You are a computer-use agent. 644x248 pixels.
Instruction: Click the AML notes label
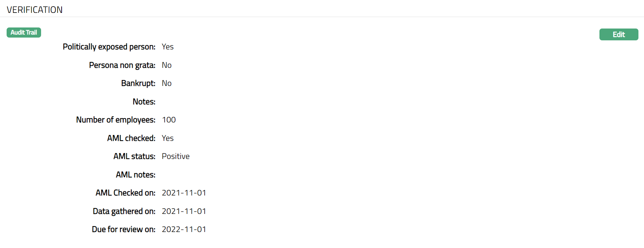click(x=135, y=175)
